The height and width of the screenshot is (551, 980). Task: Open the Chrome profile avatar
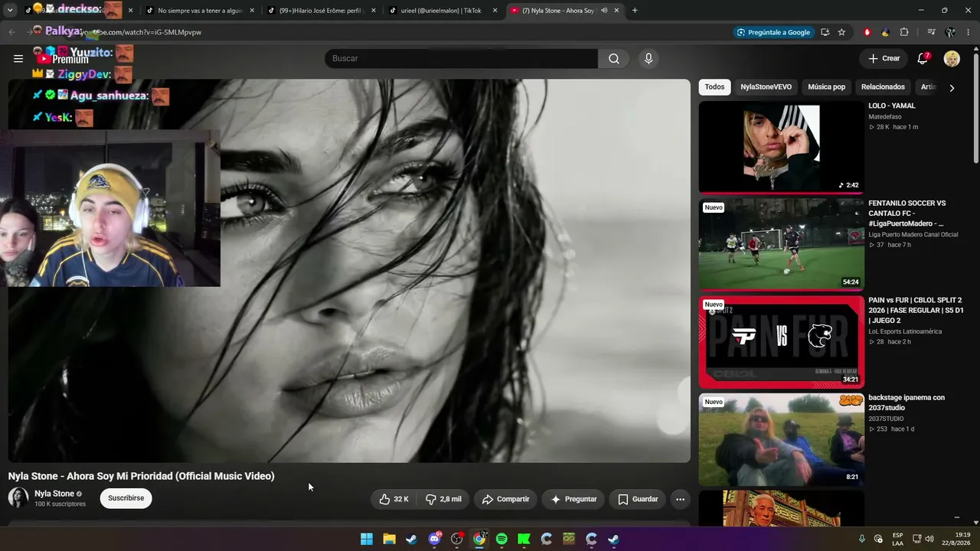click(950, 32)
